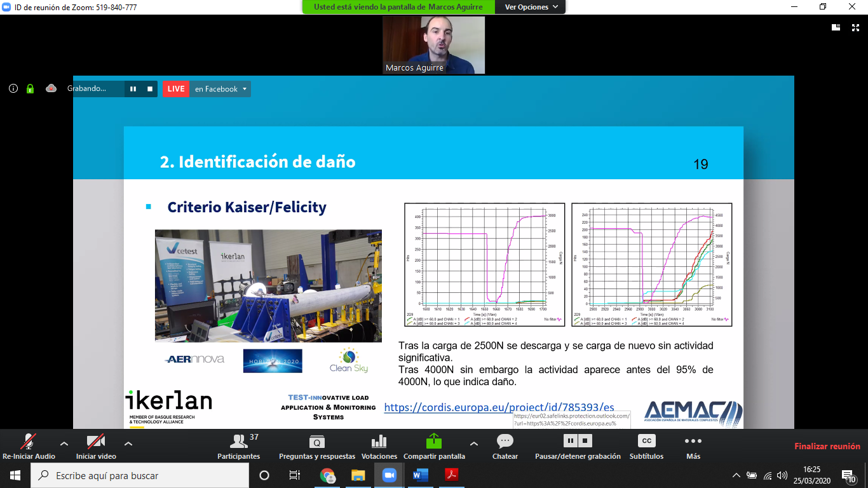868x488 pixels.
Task: Open File Explorer from the taskbar
Action: (x=358, y=475)
